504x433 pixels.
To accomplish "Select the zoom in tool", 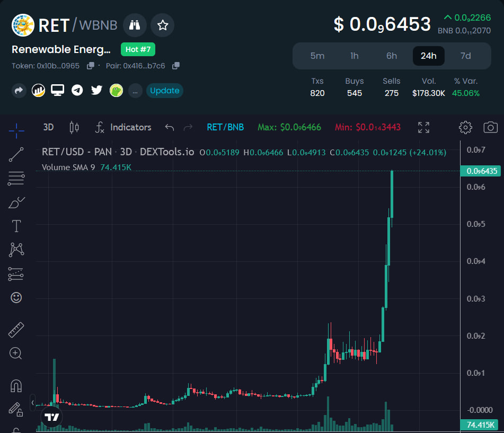I will [15, 354].
